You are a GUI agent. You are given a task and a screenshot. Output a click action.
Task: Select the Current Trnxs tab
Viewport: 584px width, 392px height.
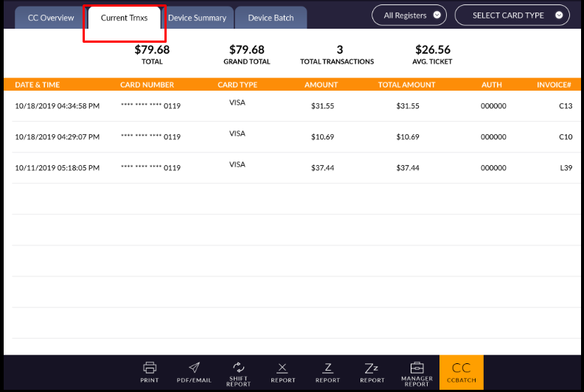(124, 18)
